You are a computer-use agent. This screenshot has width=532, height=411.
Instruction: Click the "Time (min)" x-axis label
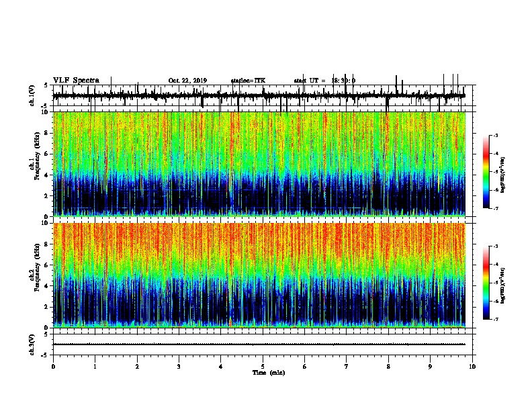(269, 373)
